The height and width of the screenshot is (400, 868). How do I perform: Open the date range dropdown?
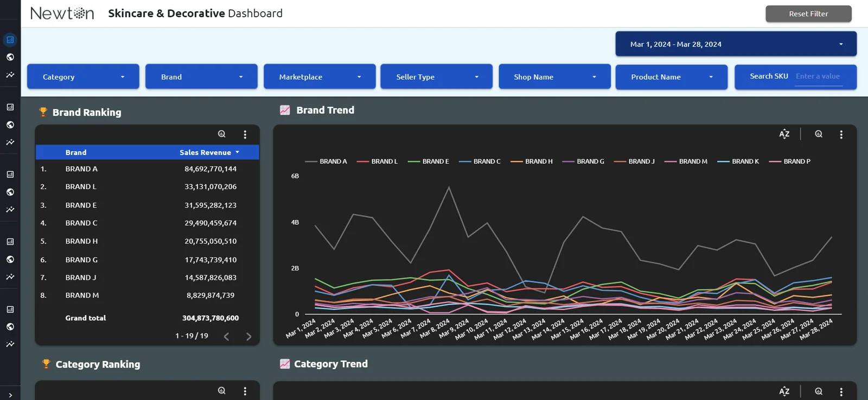[736, 44]
